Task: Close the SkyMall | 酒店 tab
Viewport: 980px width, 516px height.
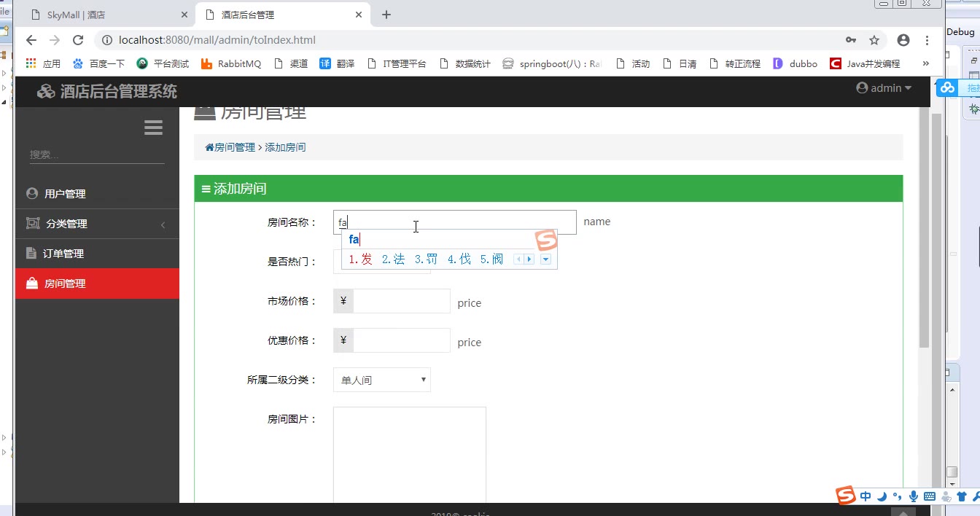Action: [184, 15]
